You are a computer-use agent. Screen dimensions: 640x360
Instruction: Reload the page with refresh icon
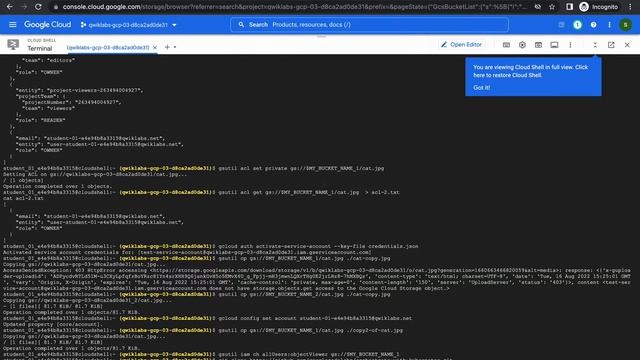[x=38, y=7]
